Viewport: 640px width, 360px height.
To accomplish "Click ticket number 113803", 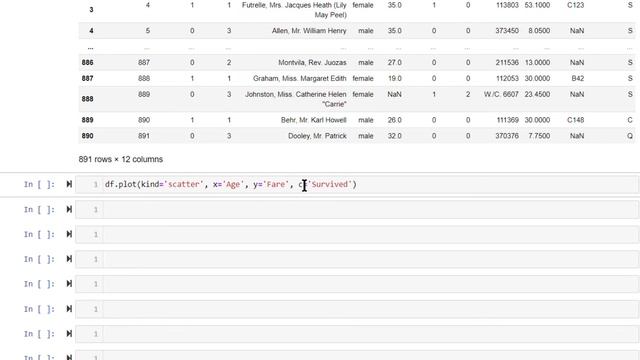I will pyautogui.click(x=507, y=5).
